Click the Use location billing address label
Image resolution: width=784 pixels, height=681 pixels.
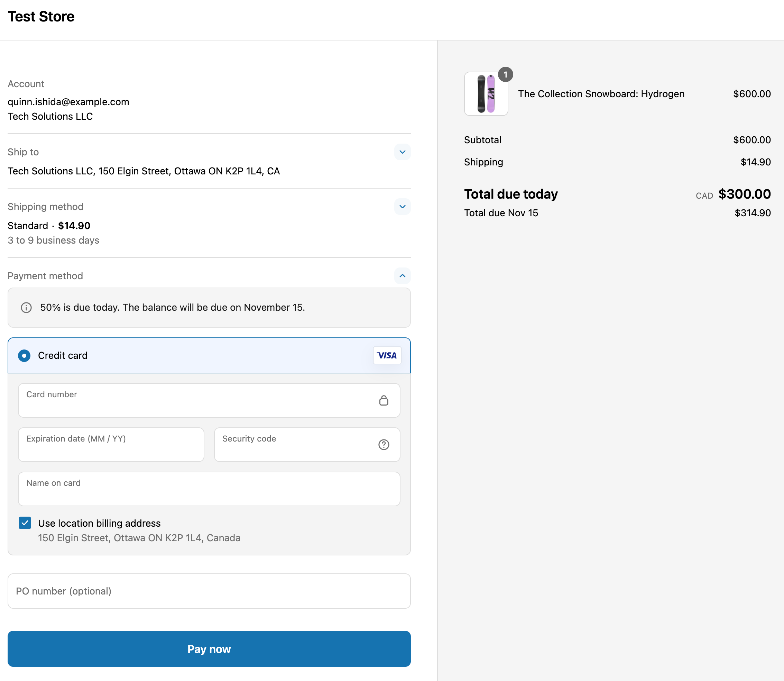point(99,523)
